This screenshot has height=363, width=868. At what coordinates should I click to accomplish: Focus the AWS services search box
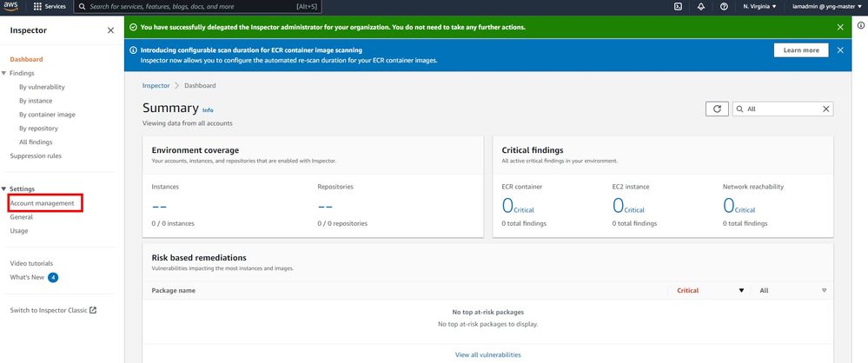(x=197, y=7)
